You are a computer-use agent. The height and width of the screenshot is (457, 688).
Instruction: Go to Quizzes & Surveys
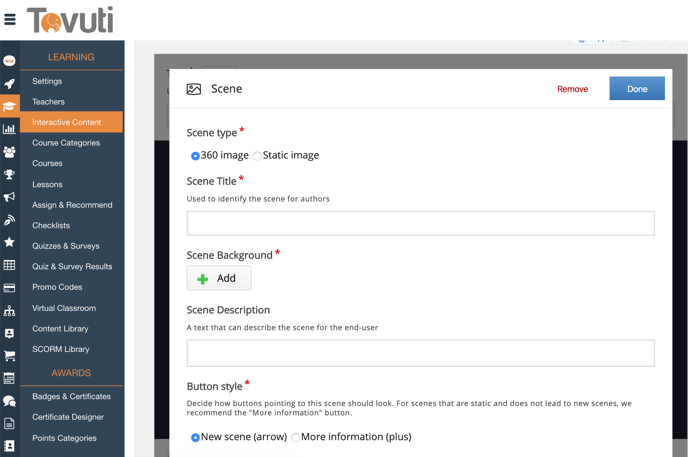(x=65, y=246)
